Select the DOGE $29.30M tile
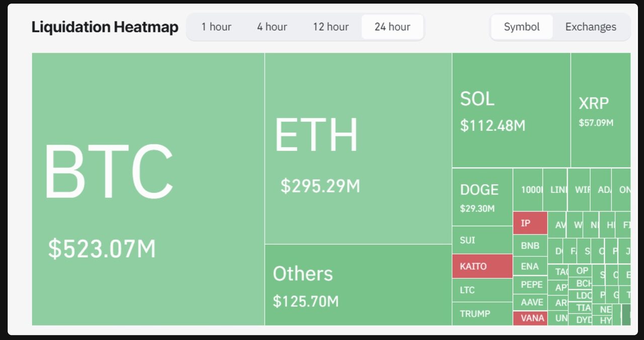The image size is (644, 340). point(481,197)
